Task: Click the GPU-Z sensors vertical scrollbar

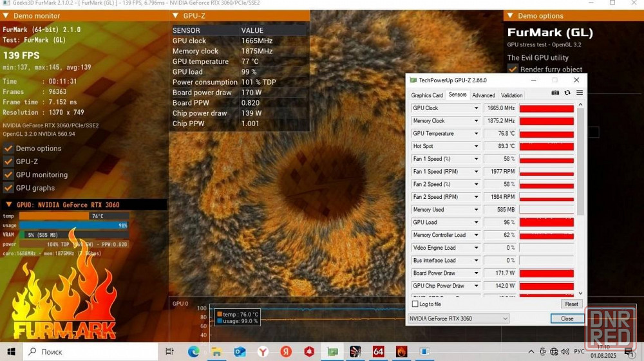Action: click(580, 162)
